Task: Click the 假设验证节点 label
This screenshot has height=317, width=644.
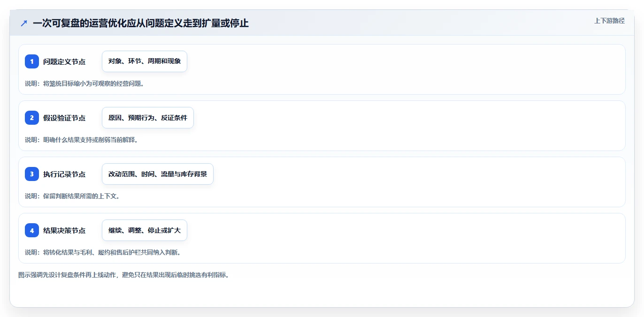Action: click(64, 118)
